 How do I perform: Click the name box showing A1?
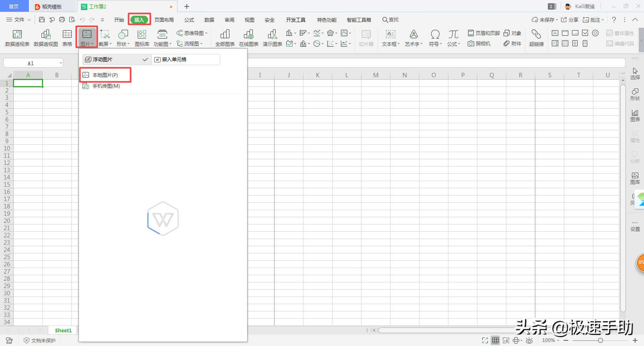click(33, 63)
